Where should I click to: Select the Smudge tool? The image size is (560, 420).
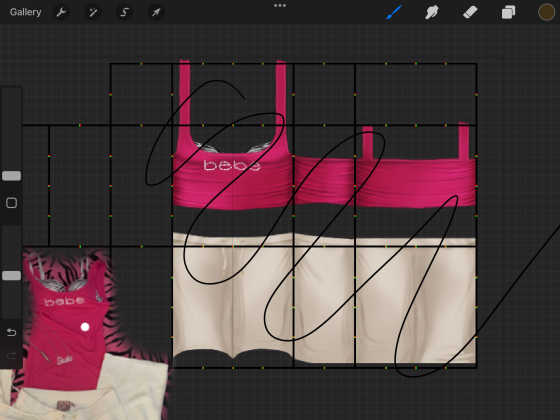[432, 12]
